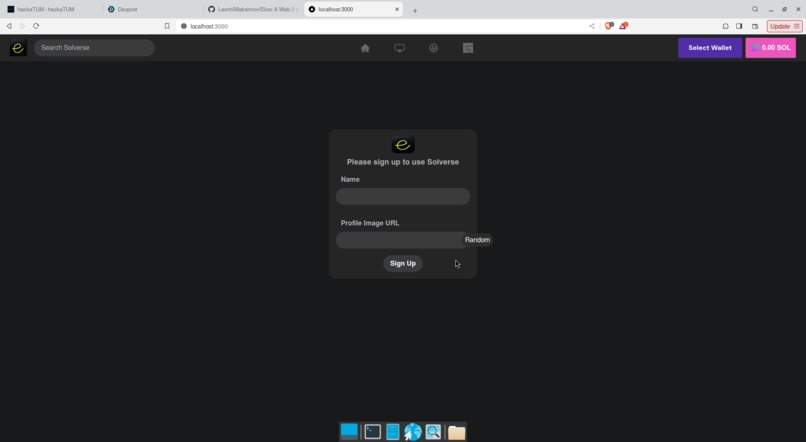Click the Search Solverse box

(x=94, y=48)
